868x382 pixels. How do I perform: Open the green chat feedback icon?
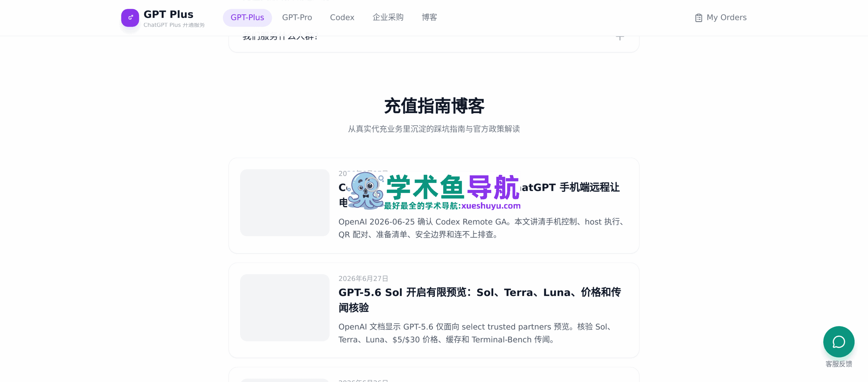pyautogui.click(x=839, y=342)
